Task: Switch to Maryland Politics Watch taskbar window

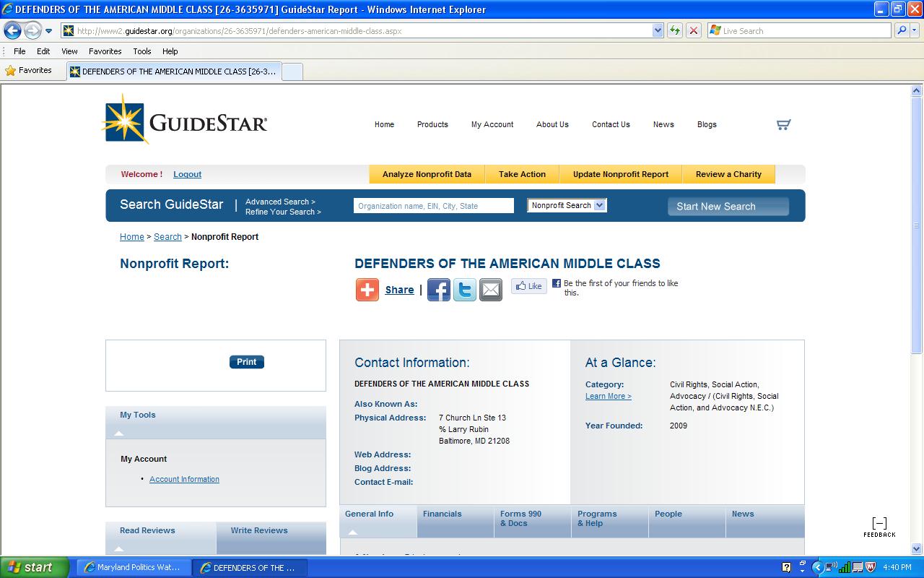Action: pyautogui.click(x=134, y=567)
